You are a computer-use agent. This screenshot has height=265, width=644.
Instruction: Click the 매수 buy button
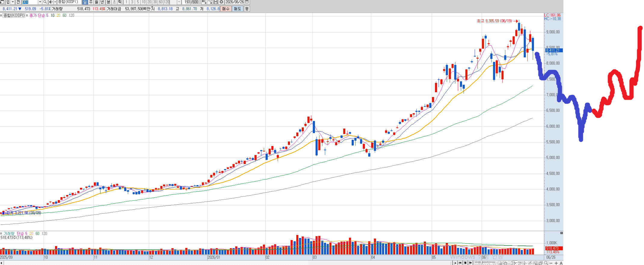(226, 9)
